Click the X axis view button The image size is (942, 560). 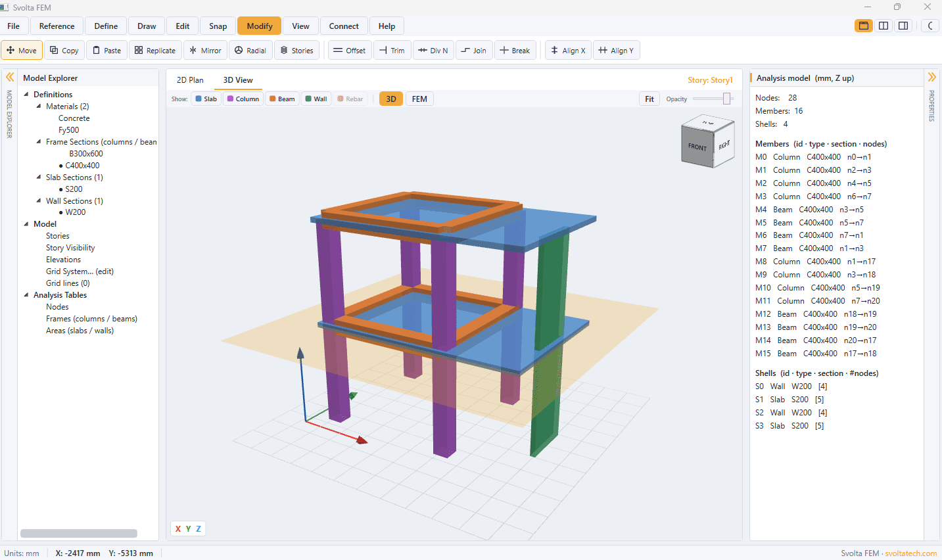178,528
